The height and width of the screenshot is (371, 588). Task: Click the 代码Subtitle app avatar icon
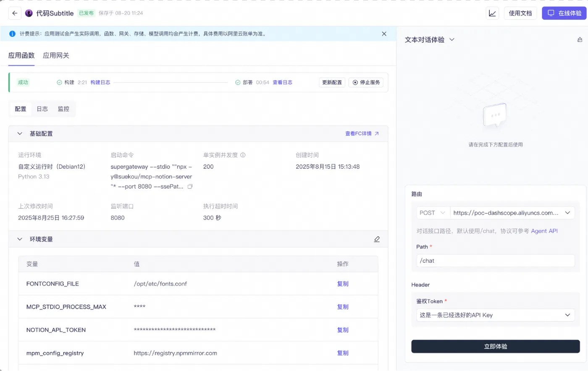[29, 13]
